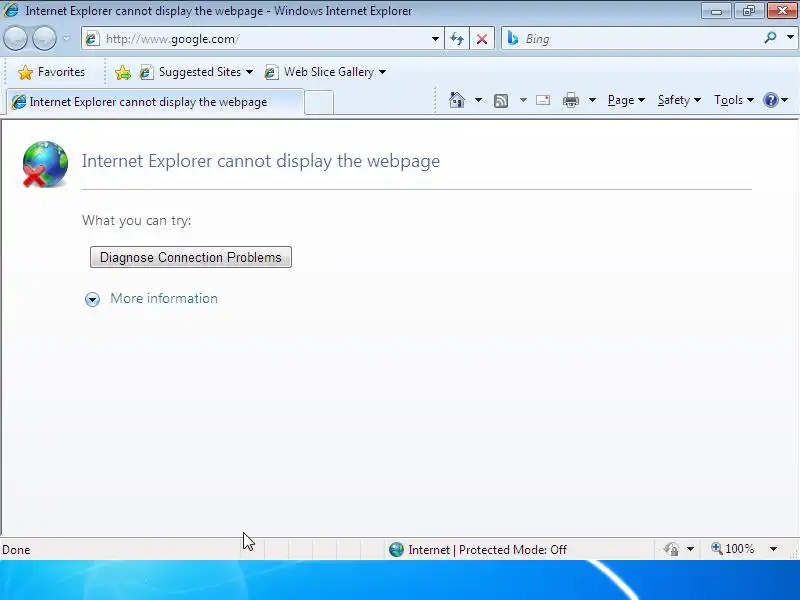
Task: Click the Read Mail envelope icon
Action: point(543,100)
